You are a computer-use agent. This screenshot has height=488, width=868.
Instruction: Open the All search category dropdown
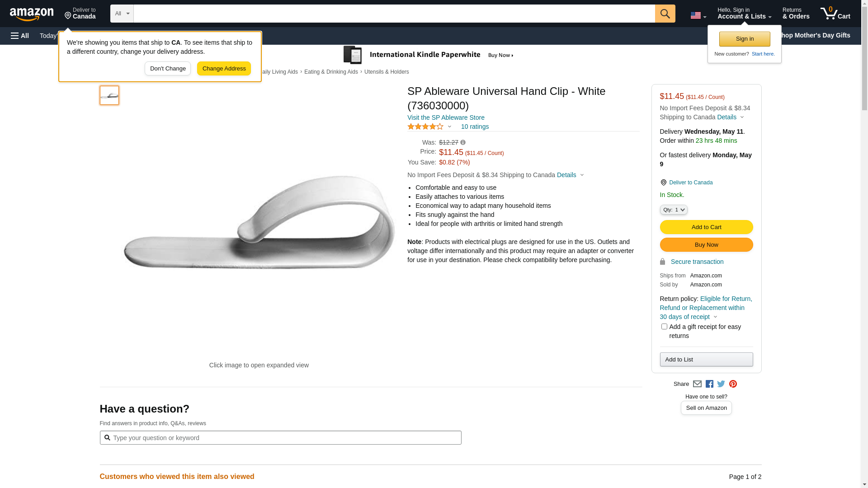point(122,14)
